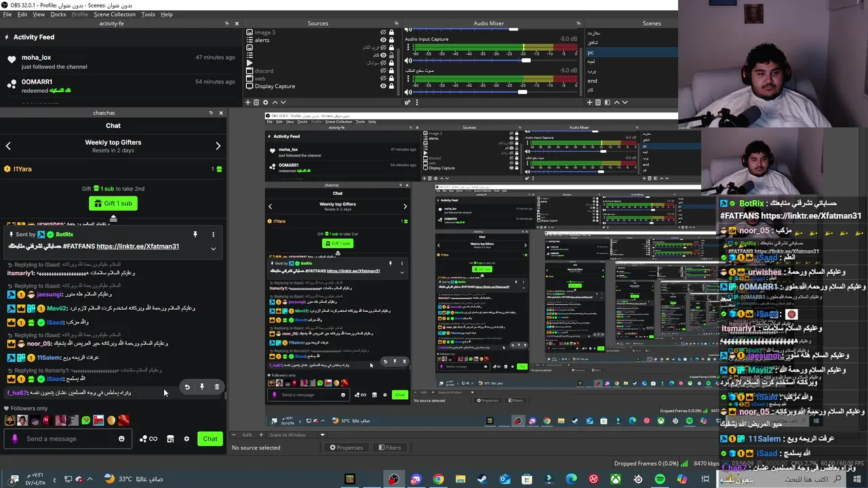The image size is (868, 488).
Task: Open source Filters button
Action: pyautogui.click(x=389, y=447)
